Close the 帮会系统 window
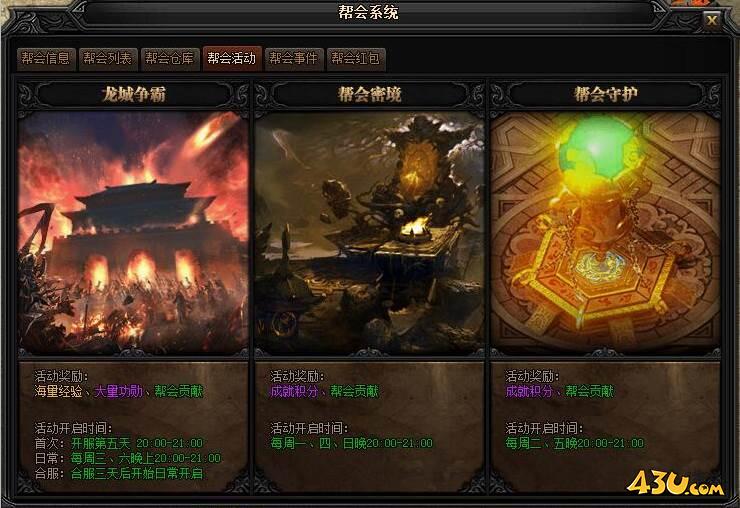Viewport: 740px width, 508px height. click(712, 20)
